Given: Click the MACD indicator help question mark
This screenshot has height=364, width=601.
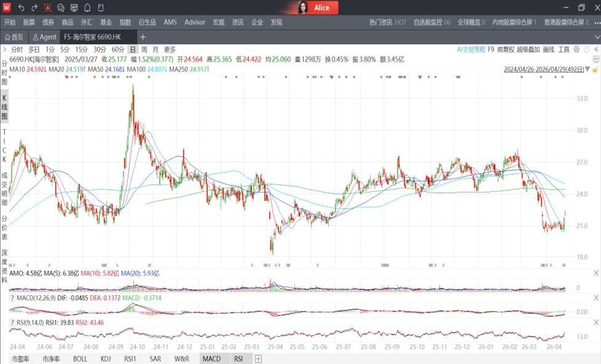Looking at the screenshot, I should (x=12, y=298).
